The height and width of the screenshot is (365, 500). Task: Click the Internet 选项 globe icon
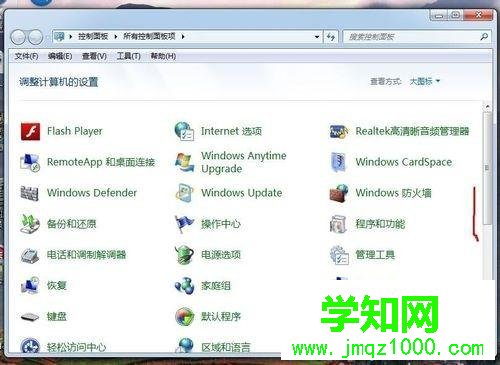point(184,131)
